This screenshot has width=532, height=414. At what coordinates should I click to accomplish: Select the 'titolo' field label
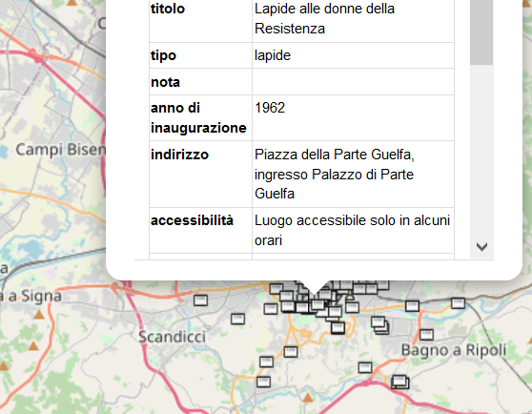(x=168, y=9)
